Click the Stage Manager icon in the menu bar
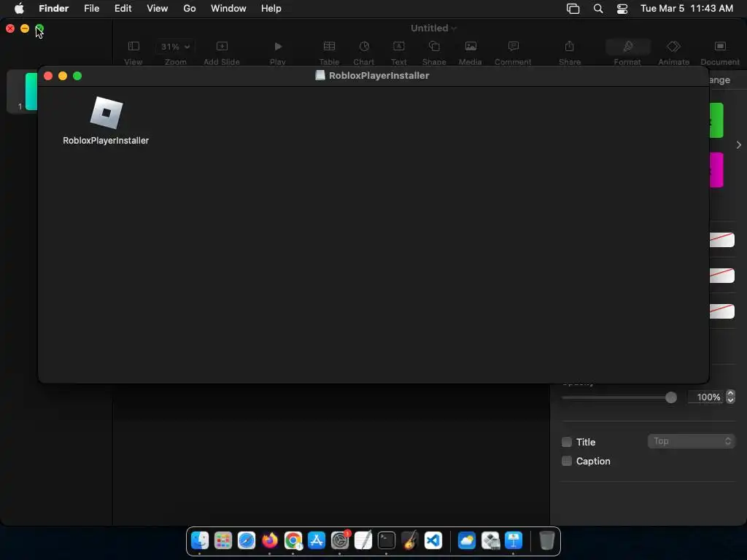The width and height of the screenshot is (747, 560). coord(573,9)
